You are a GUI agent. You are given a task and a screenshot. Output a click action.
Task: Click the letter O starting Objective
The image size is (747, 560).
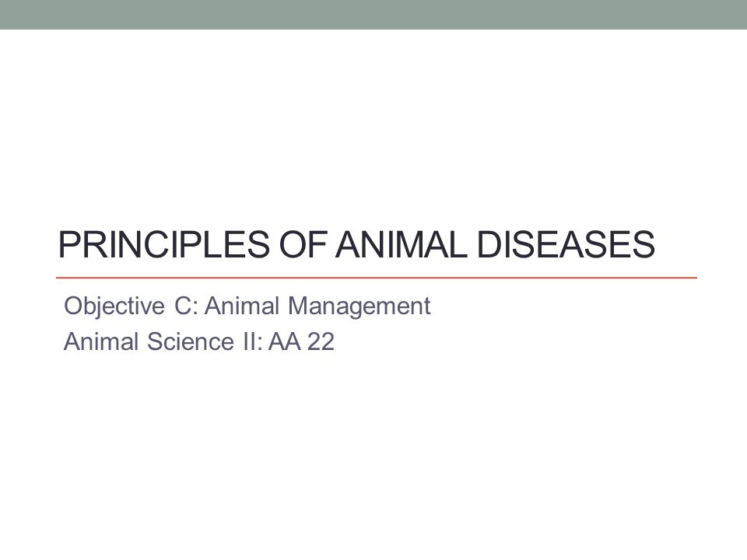tap(73, 305)
